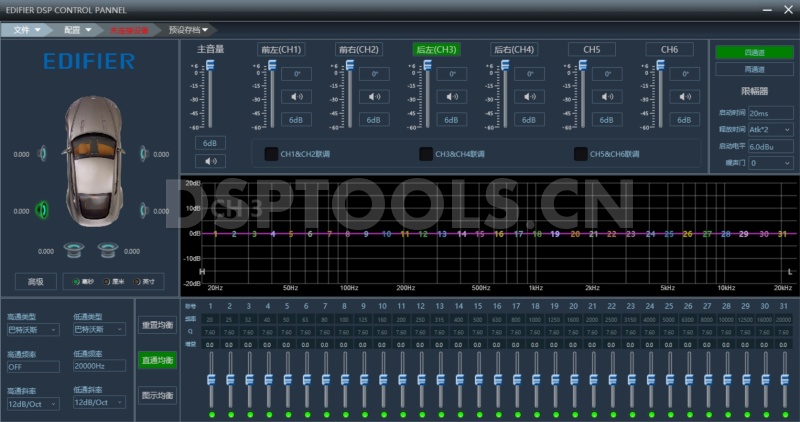Click the 低通频率 20000Hz input field
800x422 pixels.
click(98, 366)
